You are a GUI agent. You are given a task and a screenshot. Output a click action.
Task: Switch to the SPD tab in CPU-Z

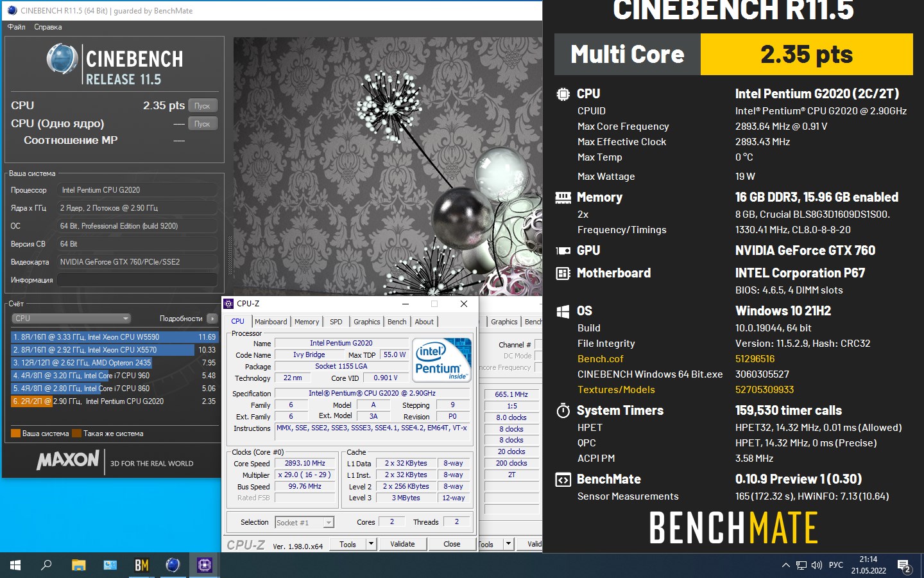click(336, 322)
